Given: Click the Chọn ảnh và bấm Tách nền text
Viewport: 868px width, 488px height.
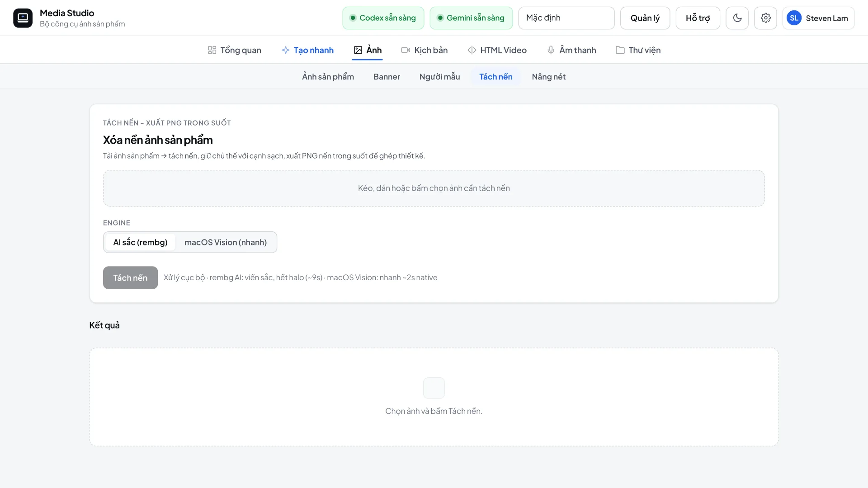Looking at the screenshot, I should pyautogui.click(x=434, y=411).
